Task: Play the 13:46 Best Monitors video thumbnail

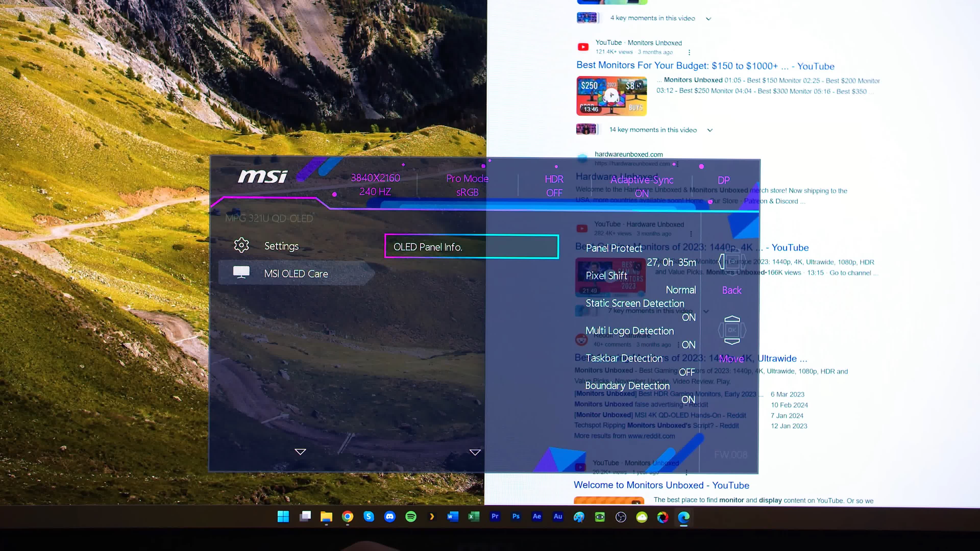Action: 611,96
